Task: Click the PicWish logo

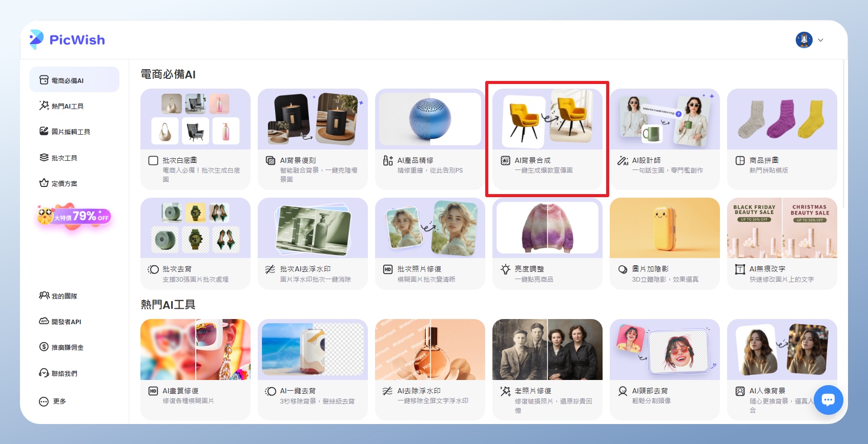Action: click(x=67, y=39)
